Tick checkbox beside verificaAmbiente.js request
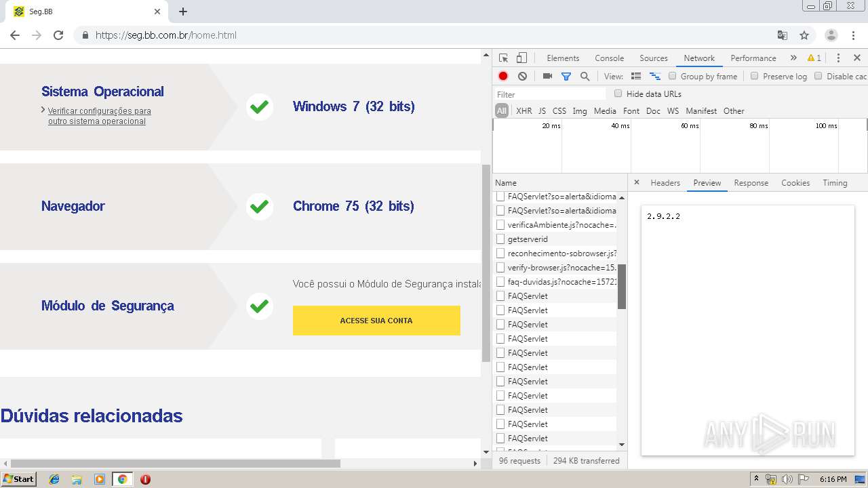The image size is (868, 488). coord(500,224)
